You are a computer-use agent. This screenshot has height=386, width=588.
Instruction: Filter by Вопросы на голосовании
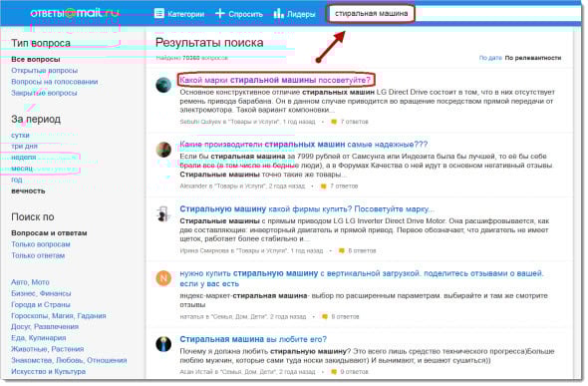pos(55,82)
